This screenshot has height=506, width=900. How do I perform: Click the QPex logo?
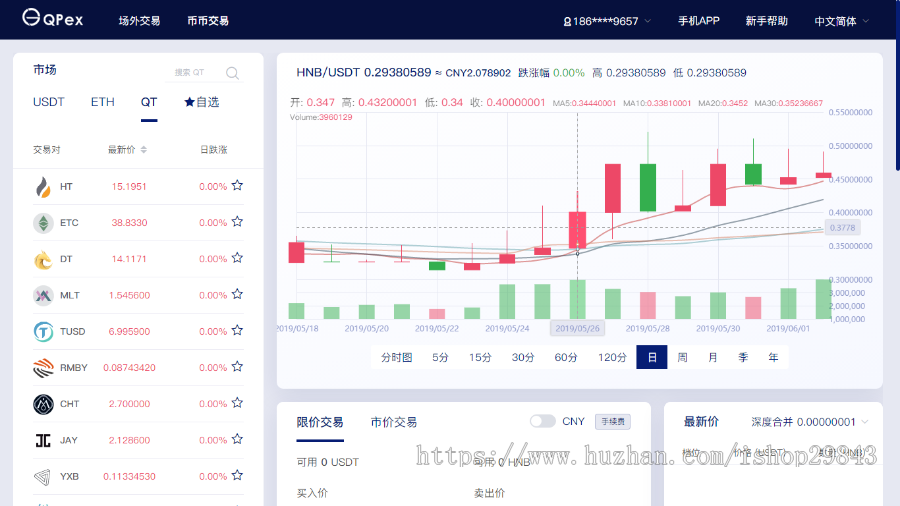(x=53, y=18)
